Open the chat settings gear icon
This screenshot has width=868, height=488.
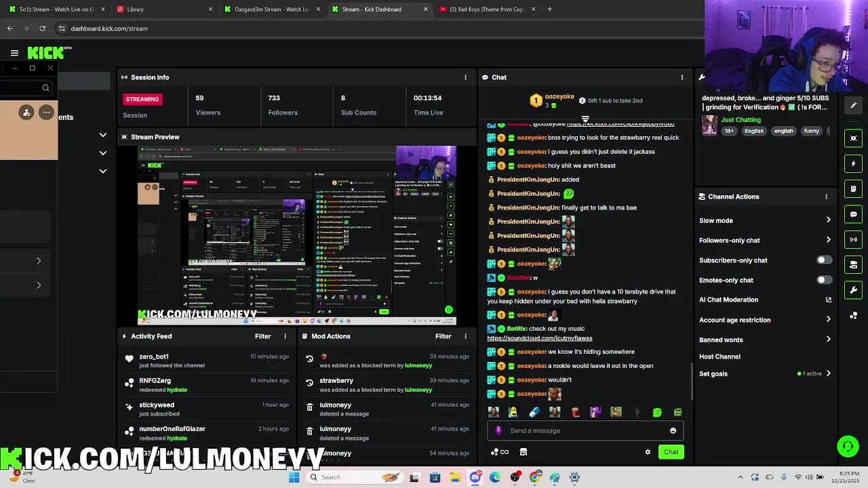point(648,452)
